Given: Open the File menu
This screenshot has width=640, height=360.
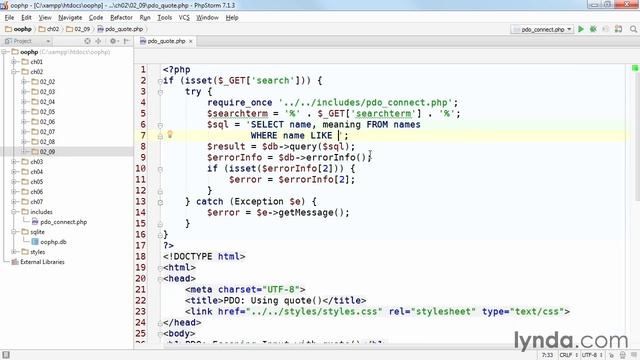Looking at the screenshot, I should (9, 18).
